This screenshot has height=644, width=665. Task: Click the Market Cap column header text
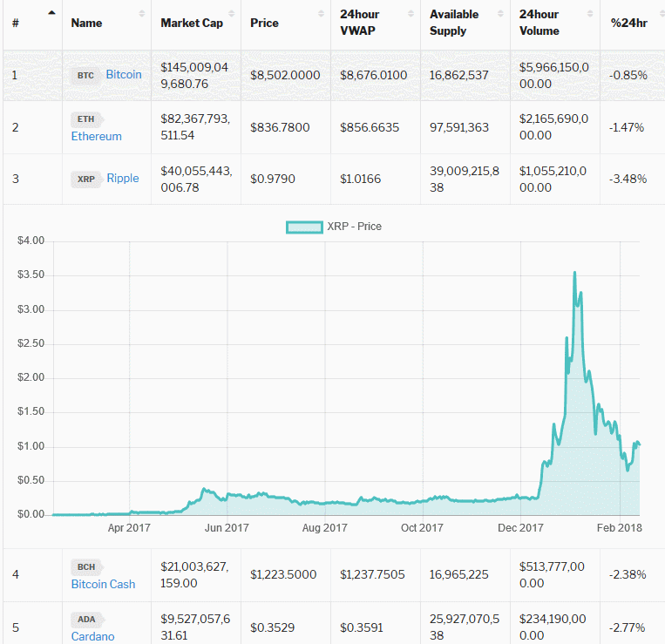click(192, 23)
